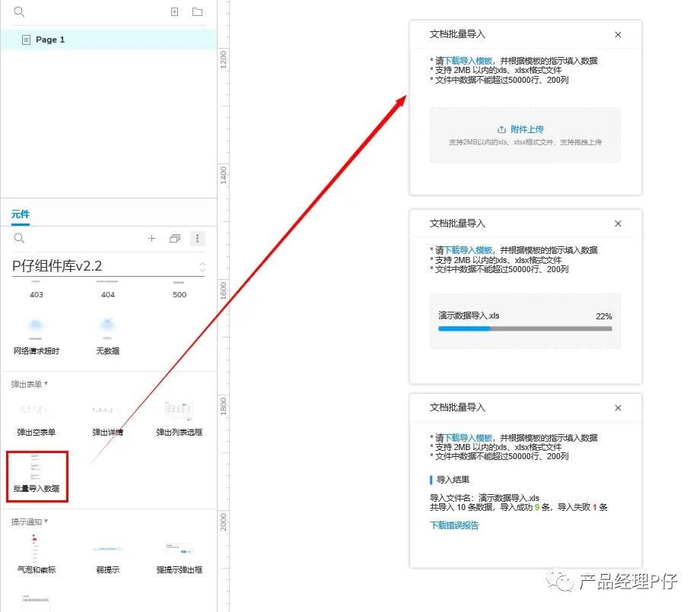Click the search icon in the 元件 library panel
This screenshot has height=612, width=700.
coord(20,239)
